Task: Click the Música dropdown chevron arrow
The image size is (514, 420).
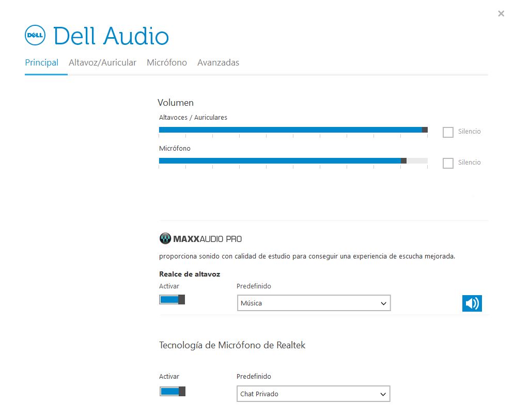Action: click(383, 303)
